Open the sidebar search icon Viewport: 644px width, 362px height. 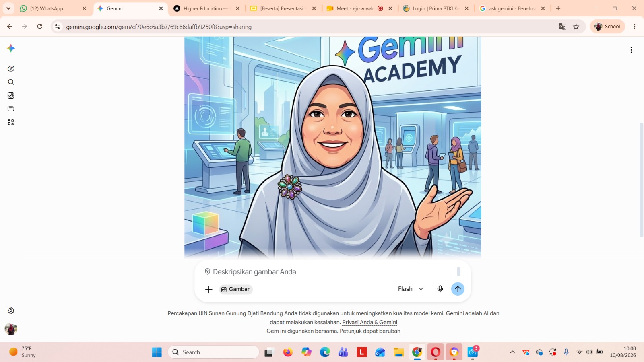click(x=11, y=82)
